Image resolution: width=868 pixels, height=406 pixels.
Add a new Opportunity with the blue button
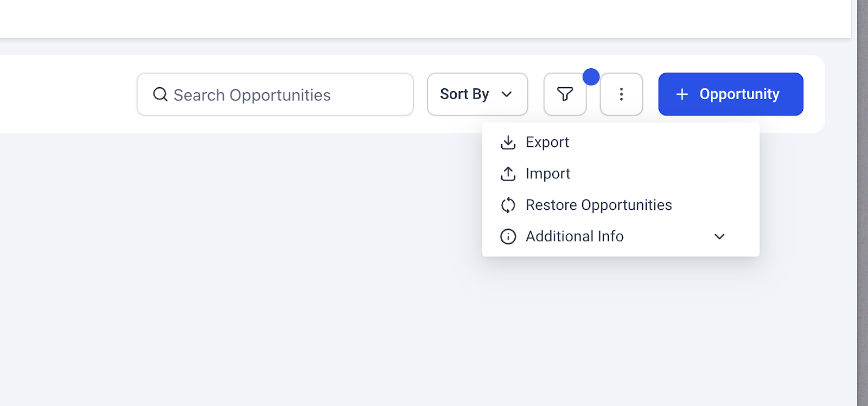point(731,94)
